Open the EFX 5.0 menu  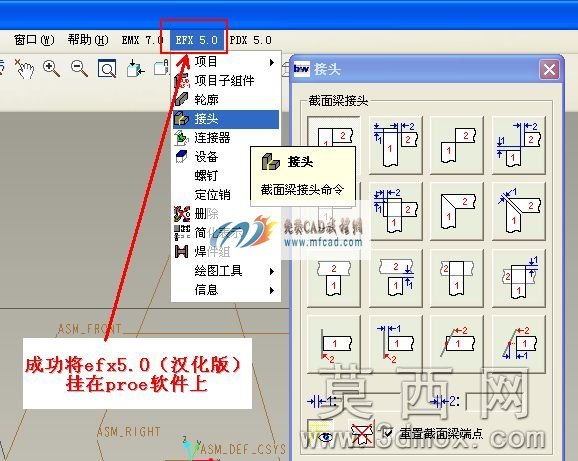196,40
